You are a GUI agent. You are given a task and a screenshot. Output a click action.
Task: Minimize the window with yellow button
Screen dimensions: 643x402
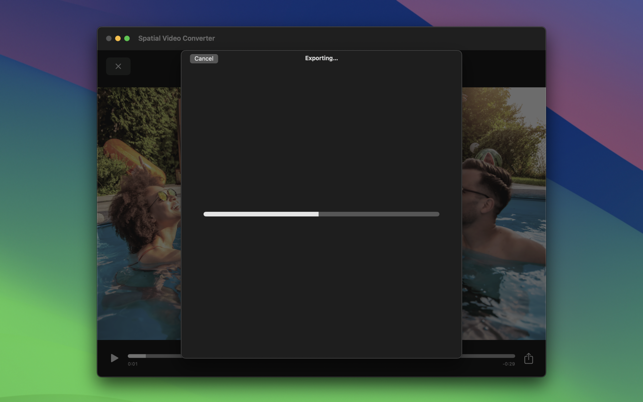point(118,38)
